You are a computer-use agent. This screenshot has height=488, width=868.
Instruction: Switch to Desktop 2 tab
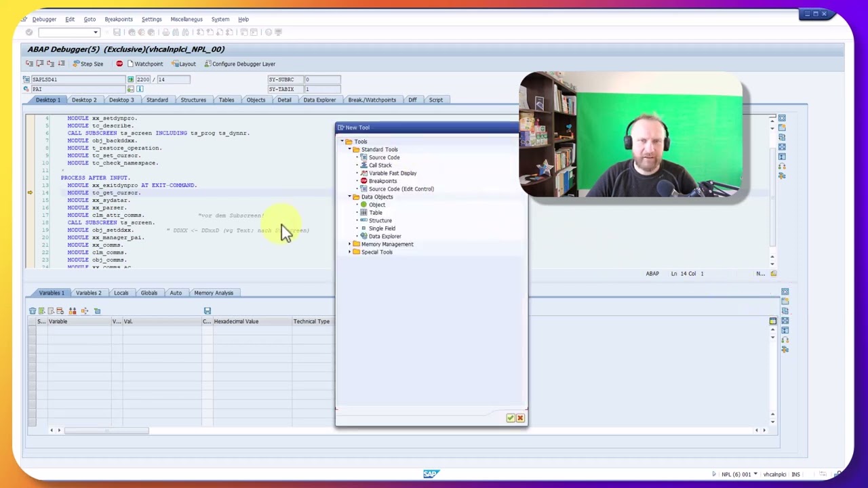click(84, 100)
